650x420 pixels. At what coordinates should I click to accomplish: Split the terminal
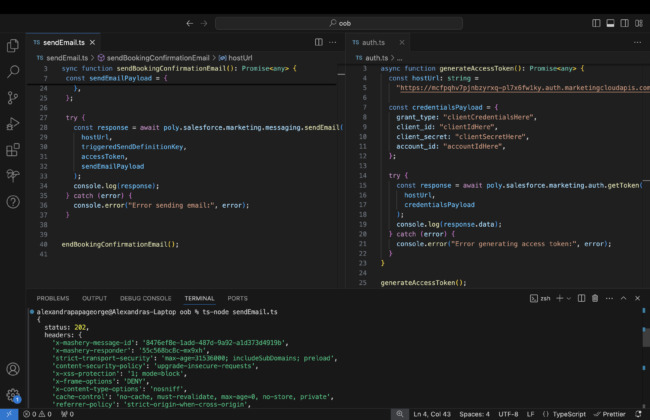[582, 299]
